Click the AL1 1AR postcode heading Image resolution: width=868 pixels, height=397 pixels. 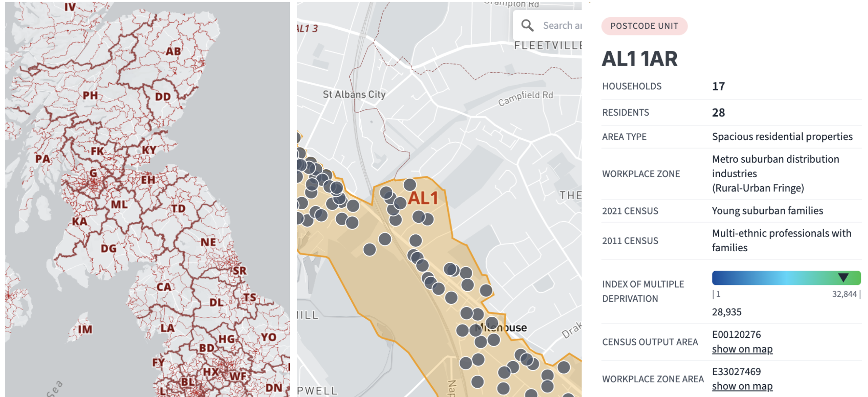[639, 59]
